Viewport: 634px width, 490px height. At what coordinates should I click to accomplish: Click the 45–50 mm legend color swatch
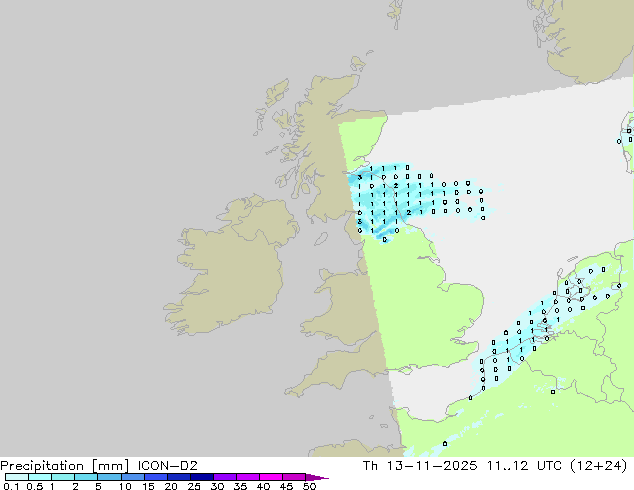click(x=294, y=477)
